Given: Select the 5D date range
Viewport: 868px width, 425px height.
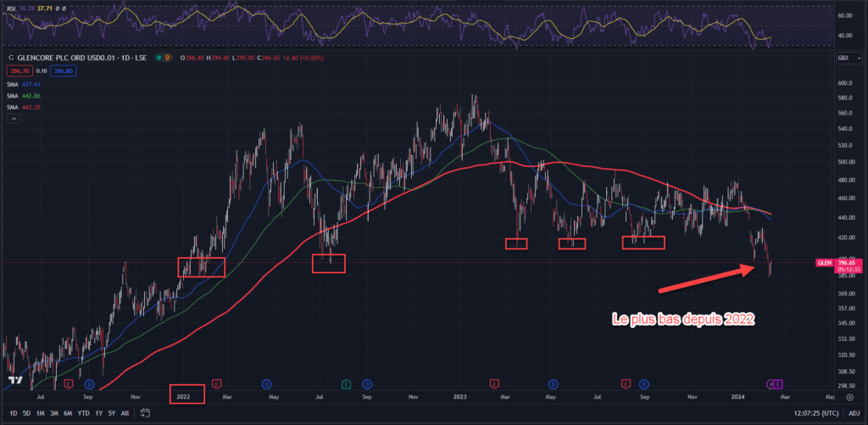Looking at the screenshot, I should [x=26, y=413].
